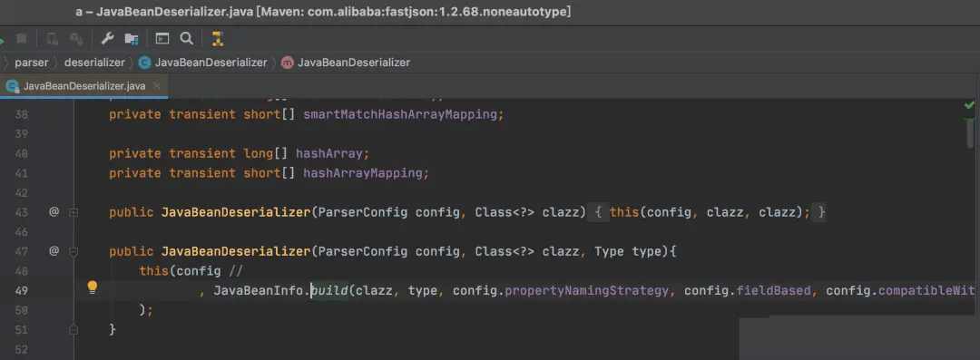Click the project structure folder icon
This screenshot has width=980, height=360.
click(x=132, y=39)
